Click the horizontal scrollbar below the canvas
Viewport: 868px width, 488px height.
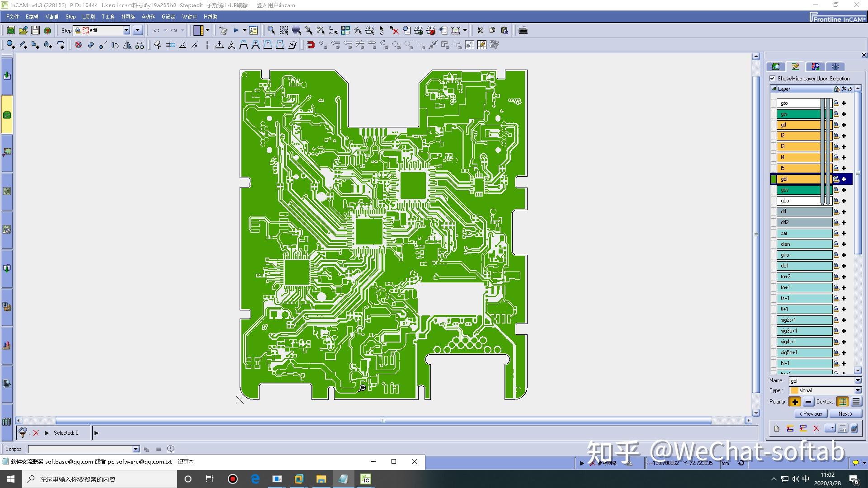coord(383,421)
